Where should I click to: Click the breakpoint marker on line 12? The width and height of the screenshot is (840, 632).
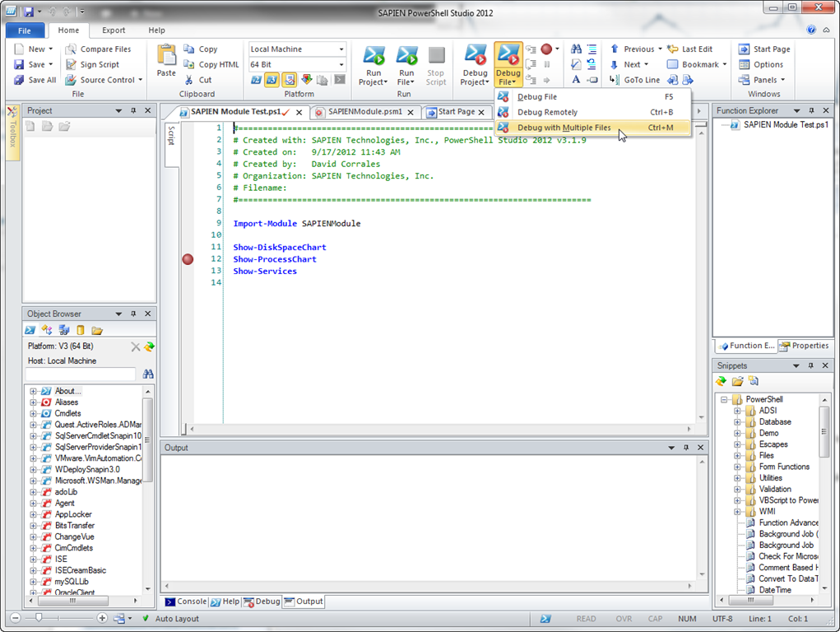click(x=188, y=259)
